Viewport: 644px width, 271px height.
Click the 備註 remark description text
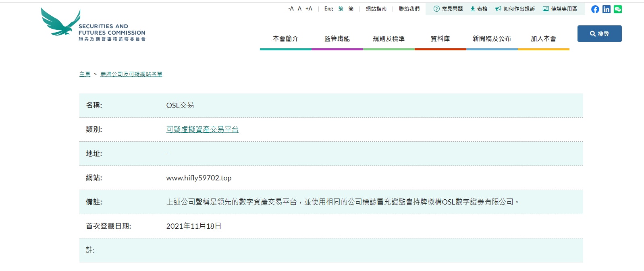(x=343, y=202)
